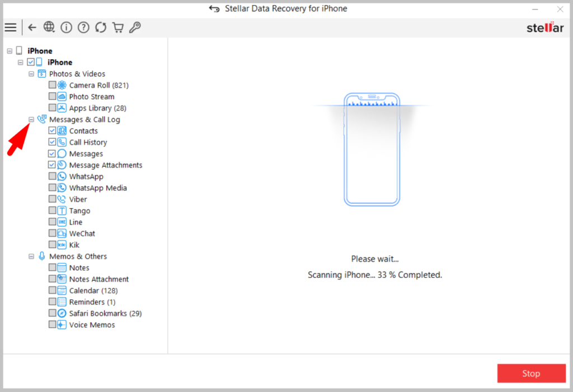Click the Messages bubble icon
573x392 pixels.
(x=62, y=153)
